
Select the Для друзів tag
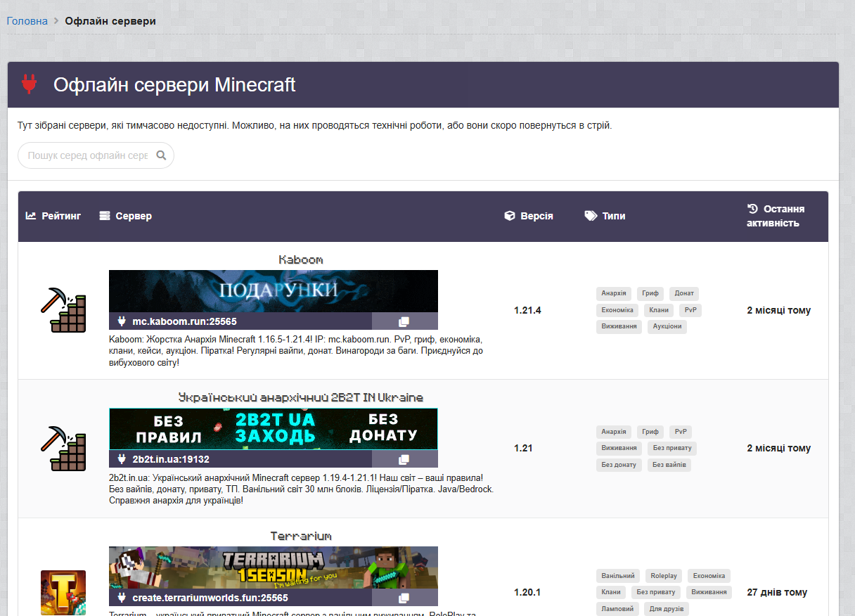[x=666, y=609]
